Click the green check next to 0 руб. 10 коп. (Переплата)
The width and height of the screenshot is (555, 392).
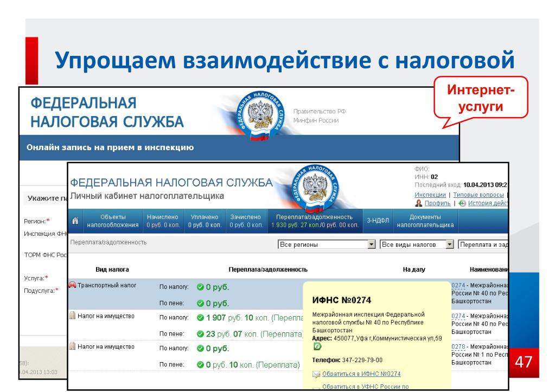pos(200,365)
